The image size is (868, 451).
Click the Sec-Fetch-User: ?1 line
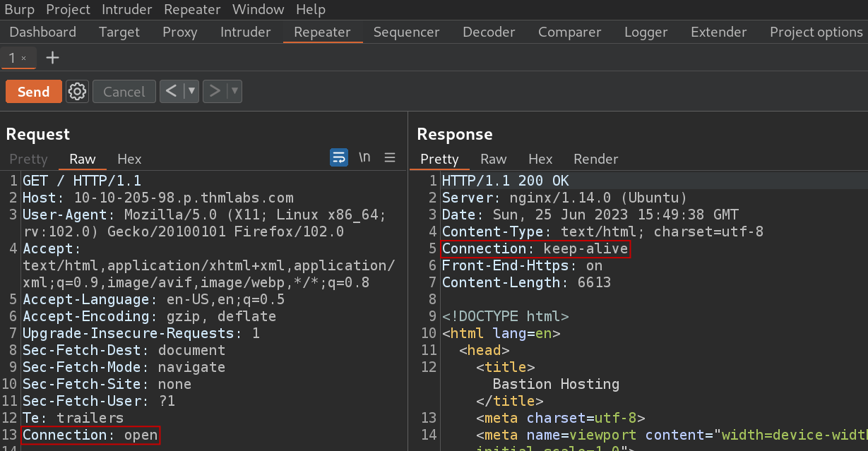[99, 401]
